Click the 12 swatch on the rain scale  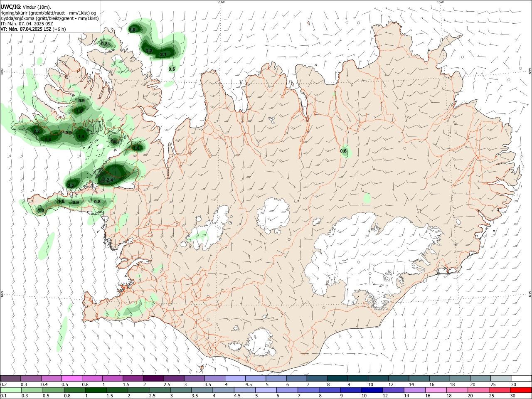click(393, 390)
